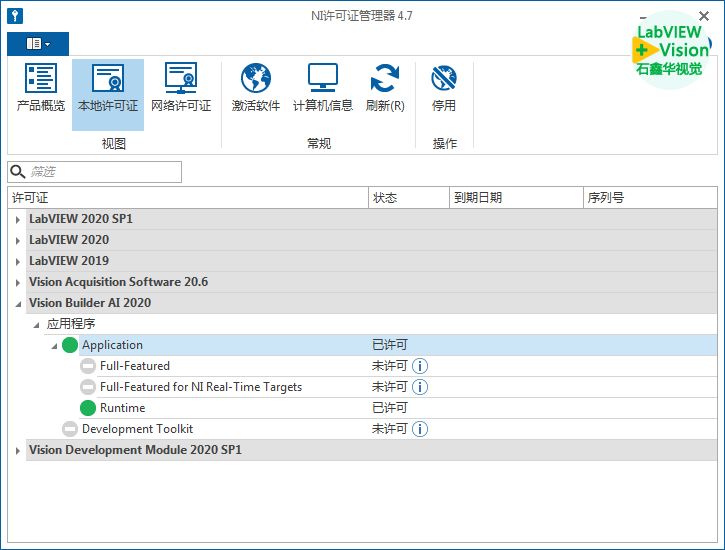Click info icon for Full-Featured NI Real-Time Targets
This screenshot has height=550, width=725.
point(420,387)
